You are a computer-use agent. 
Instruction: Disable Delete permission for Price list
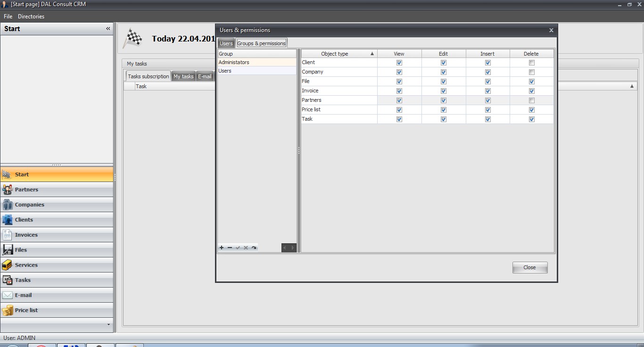click(x=532, y=110)
